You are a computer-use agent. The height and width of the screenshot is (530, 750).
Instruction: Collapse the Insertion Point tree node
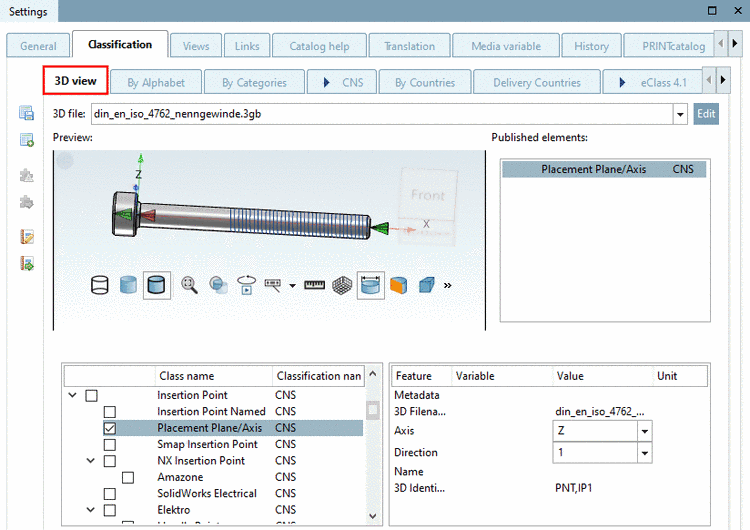[73, 396]
